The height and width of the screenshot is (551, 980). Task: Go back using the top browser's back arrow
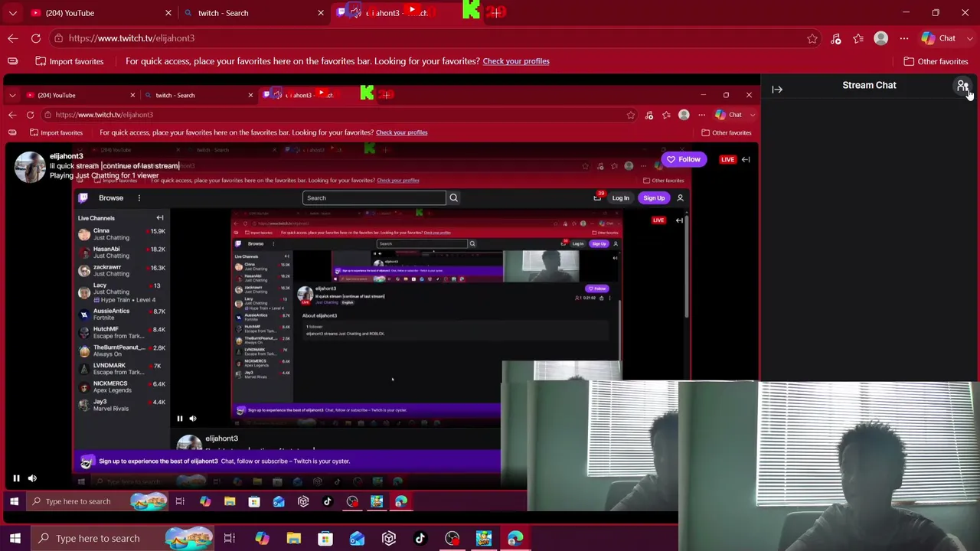click(x=13, y=38)
